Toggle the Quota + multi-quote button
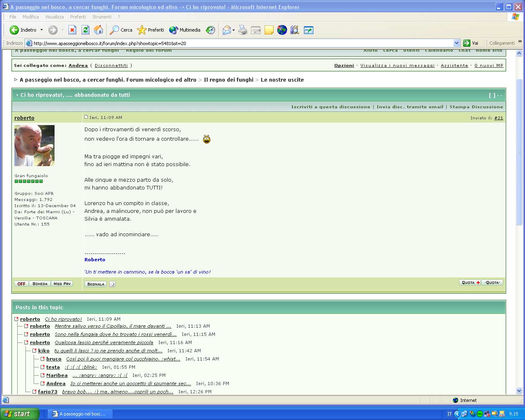Image resolution: width=525 pixels, height=420 pixels. 470,283
